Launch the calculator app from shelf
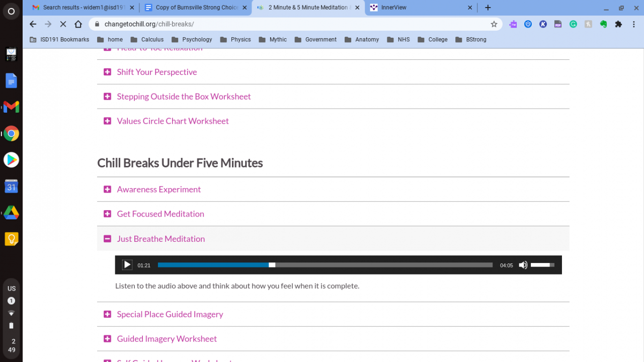Screen dimensions: 644x362 [x=11, y=54]
